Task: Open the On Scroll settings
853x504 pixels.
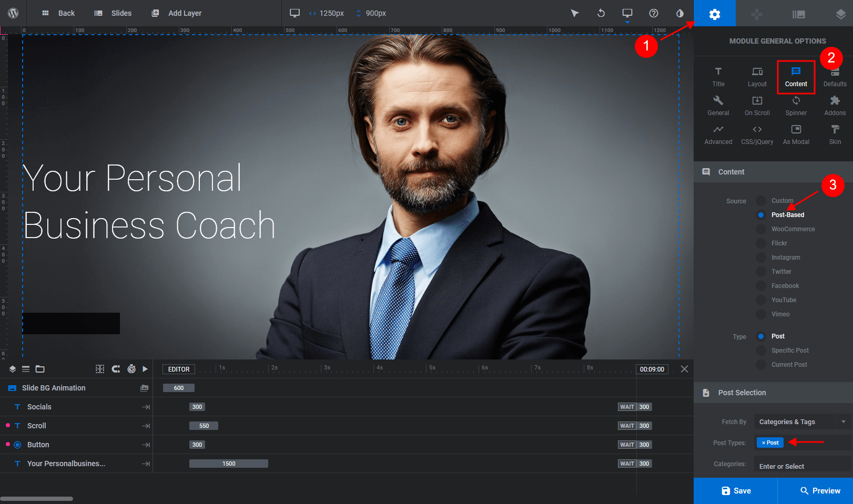Action: 757,106
